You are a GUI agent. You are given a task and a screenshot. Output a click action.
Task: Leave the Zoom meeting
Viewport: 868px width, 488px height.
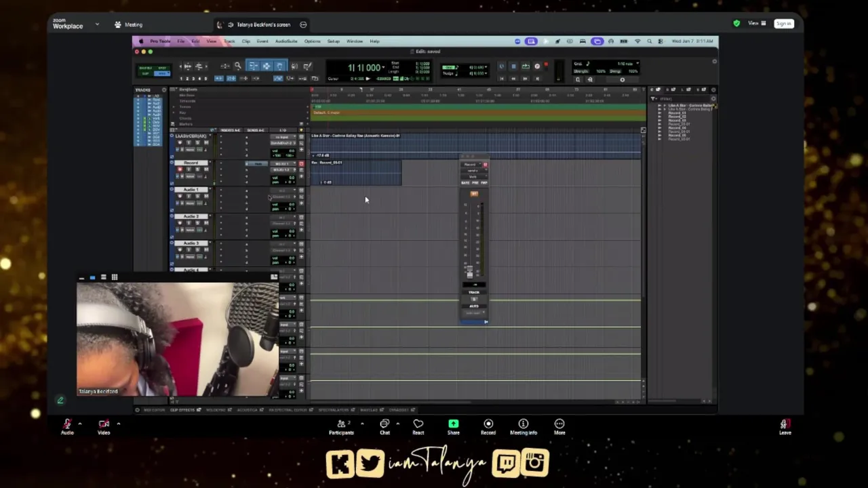coord(785,427)
